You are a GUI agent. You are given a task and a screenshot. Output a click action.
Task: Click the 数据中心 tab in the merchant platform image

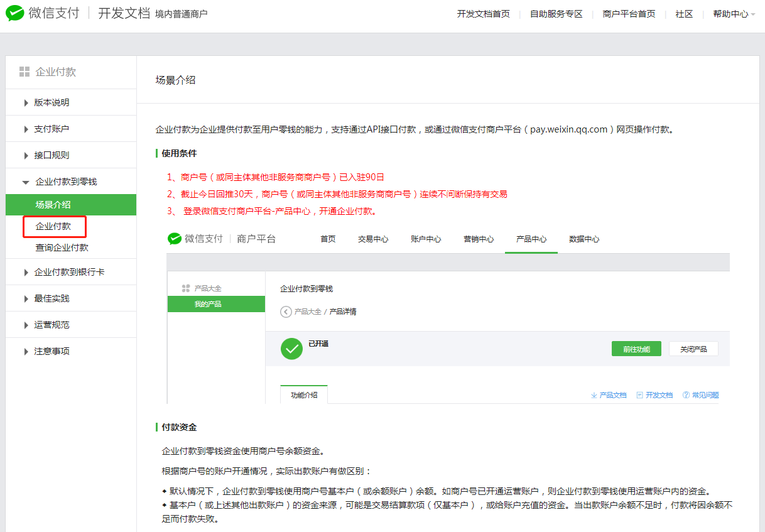point(584,239)
